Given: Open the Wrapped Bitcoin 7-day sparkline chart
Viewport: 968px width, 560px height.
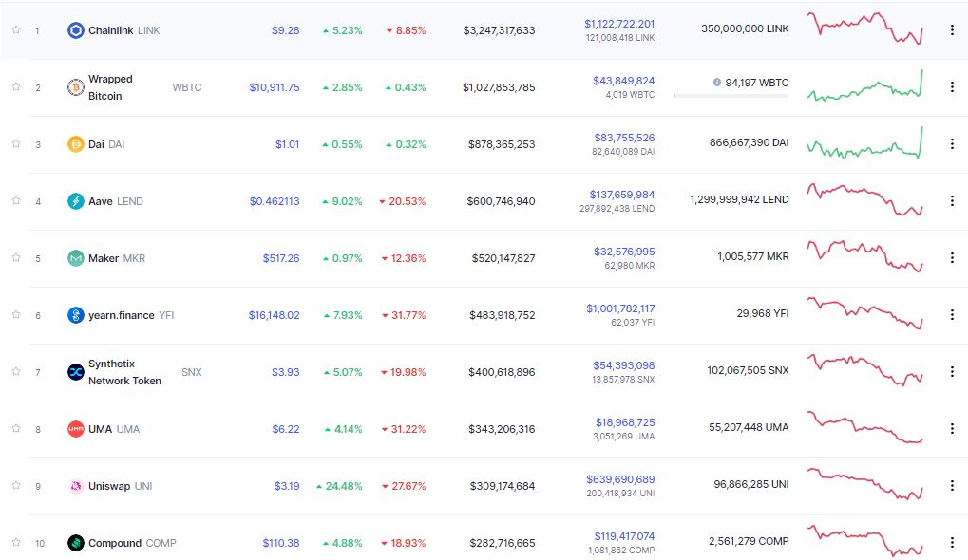Looking at the screenshot, I should click(864, 85).
